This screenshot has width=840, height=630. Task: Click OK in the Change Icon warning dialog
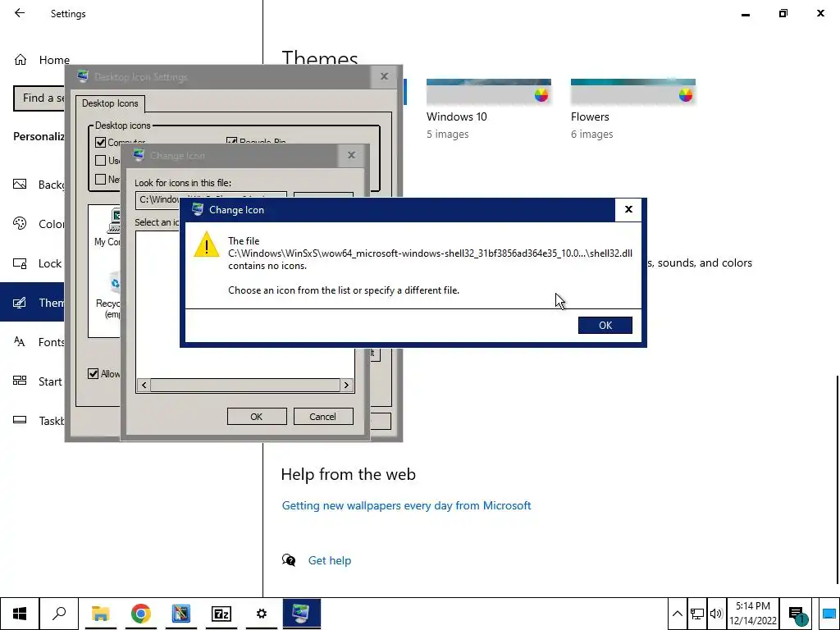click(x=605, y=325)
